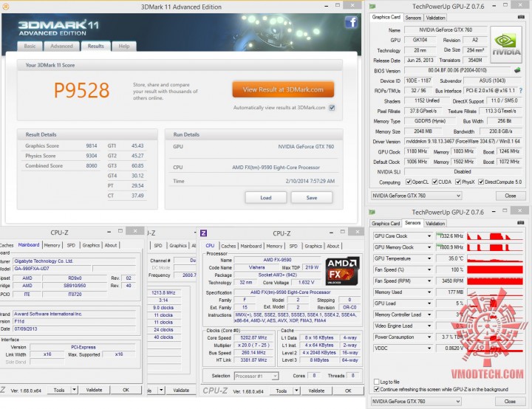
Task: Toggle Continue refreshing screen in background
Action: tap(376, 389)
